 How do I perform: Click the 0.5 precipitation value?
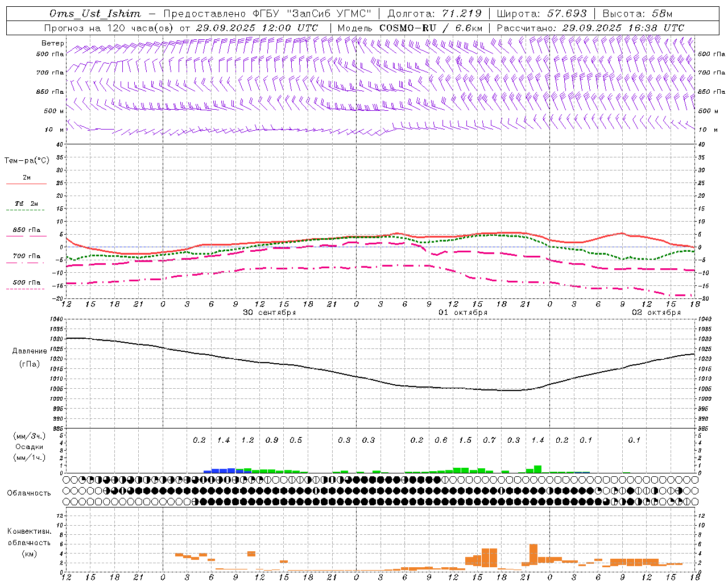296,440
